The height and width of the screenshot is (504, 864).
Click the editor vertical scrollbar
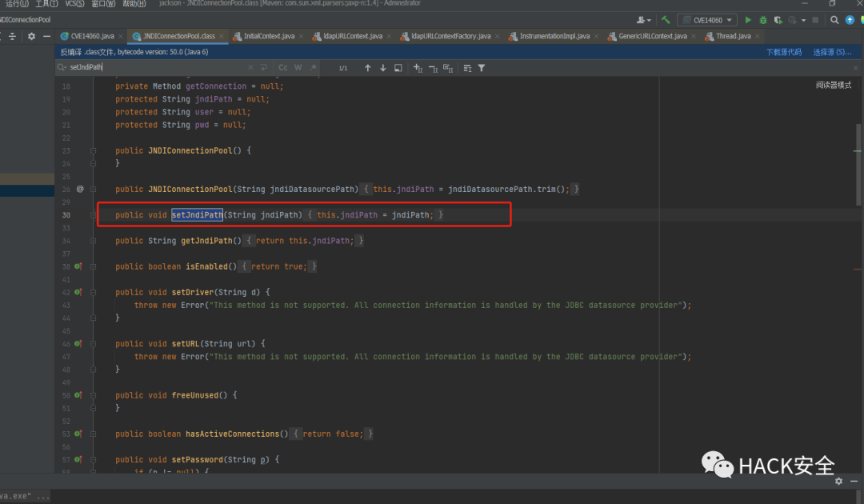pos(858,165)
